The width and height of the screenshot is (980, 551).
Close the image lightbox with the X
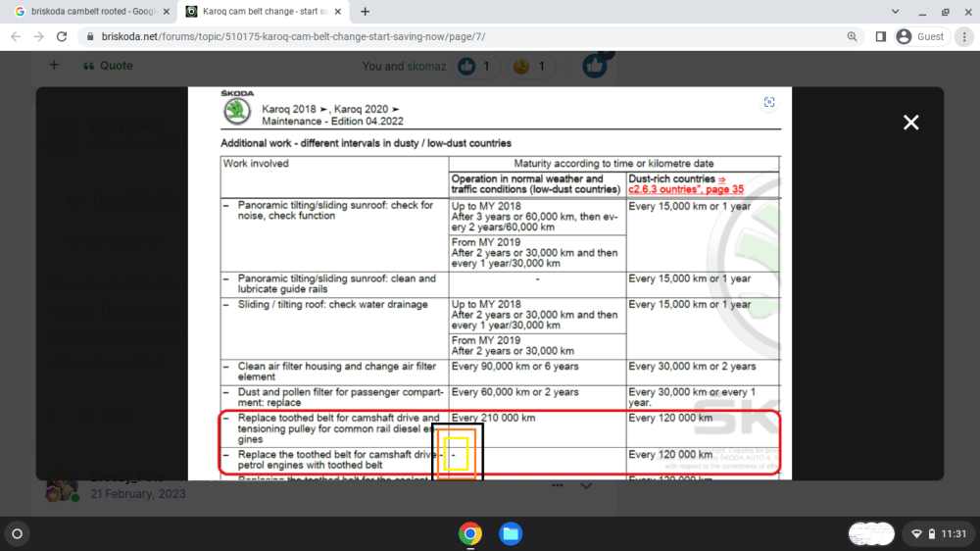(x=910, y=122)
